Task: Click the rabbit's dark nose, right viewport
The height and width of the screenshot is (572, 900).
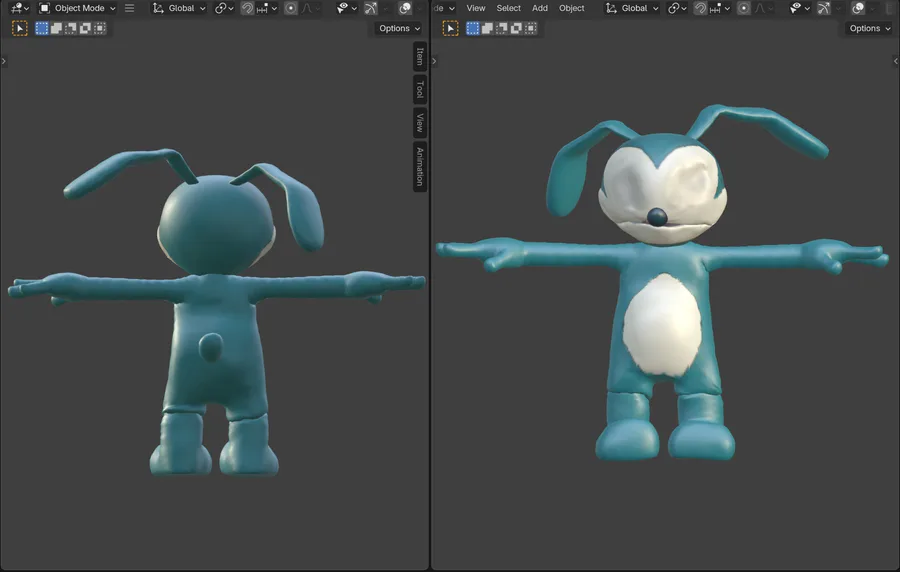Action: click(x=657, y=217)
